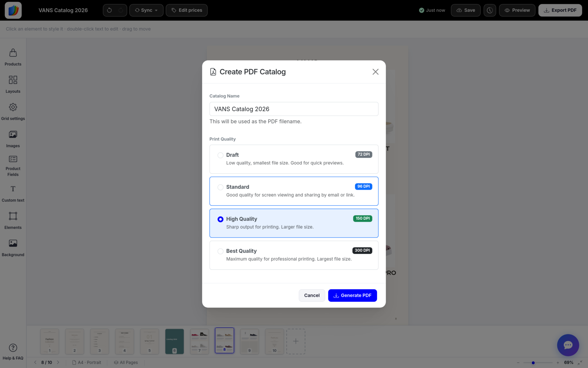Open the Images panel

[13, 139]
